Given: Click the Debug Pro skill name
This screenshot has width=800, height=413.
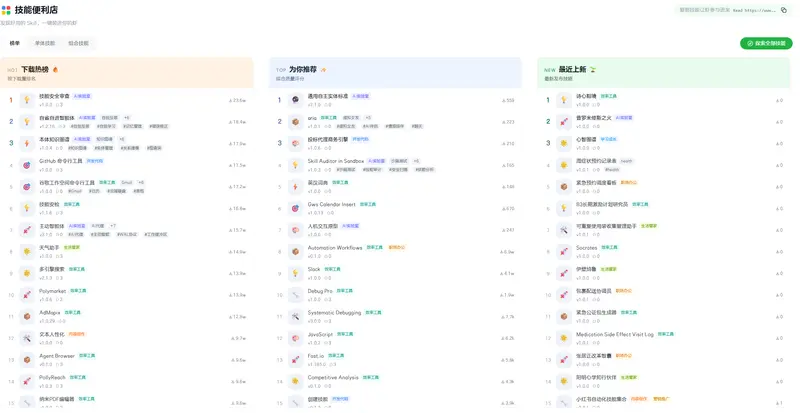Looking at the screenshot, I should 320,291.
